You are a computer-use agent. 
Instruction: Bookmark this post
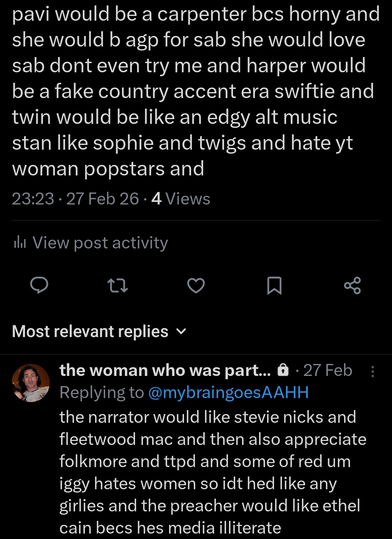click(x=274, y=285)
